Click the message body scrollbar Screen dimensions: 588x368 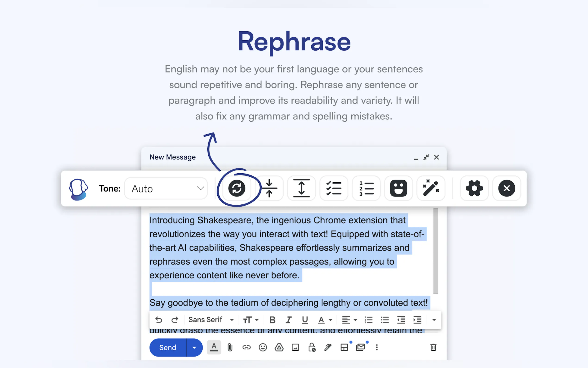(x=436, y=251)
